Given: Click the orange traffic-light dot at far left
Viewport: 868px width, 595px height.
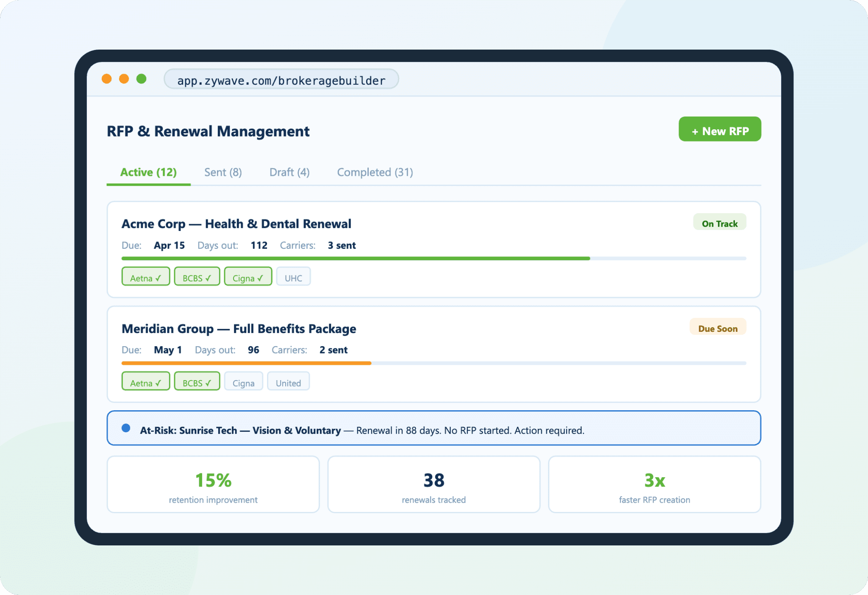Looking at the screenshot, I should click(107, 79).
